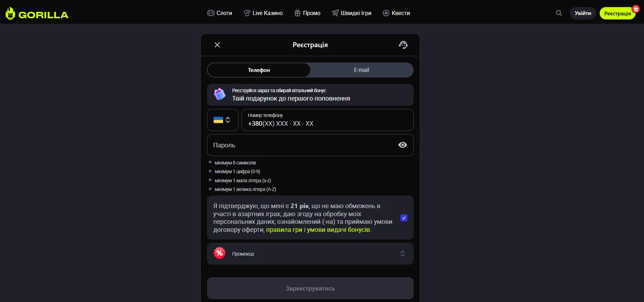Screen dimensions: 644x302
Task: Focus the phone number input field
Action: pyautogui.click(x=327, y=120)
